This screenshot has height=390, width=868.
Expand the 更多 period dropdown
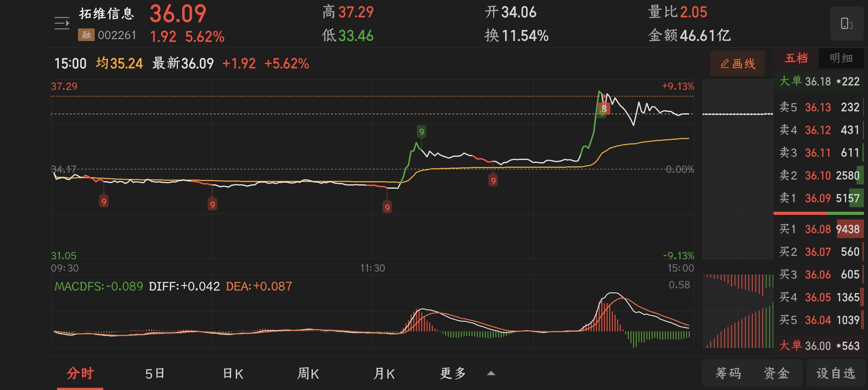point(453,373)
